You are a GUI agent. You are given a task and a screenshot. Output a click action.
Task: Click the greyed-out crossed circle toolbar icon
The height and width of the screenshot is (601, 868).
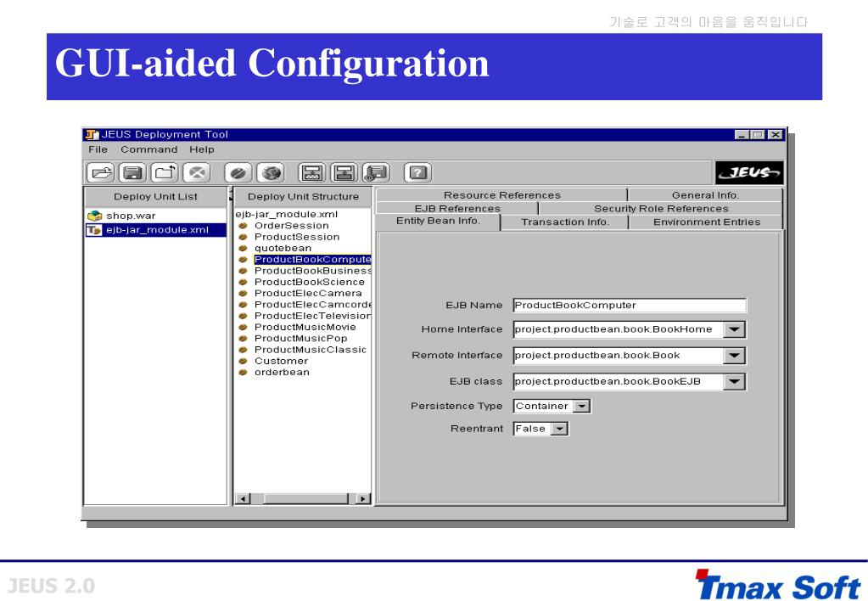pos(197,173)
